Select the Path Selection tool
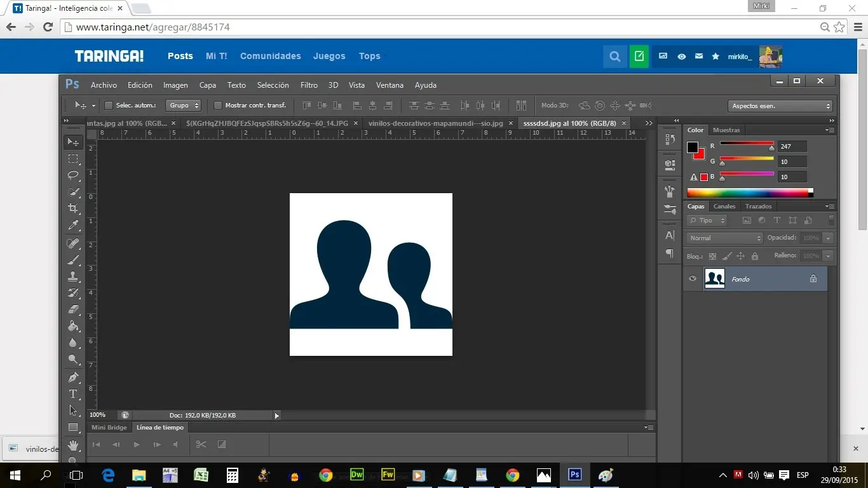This screenshot has height=488, width=868. tap(73, 410)
